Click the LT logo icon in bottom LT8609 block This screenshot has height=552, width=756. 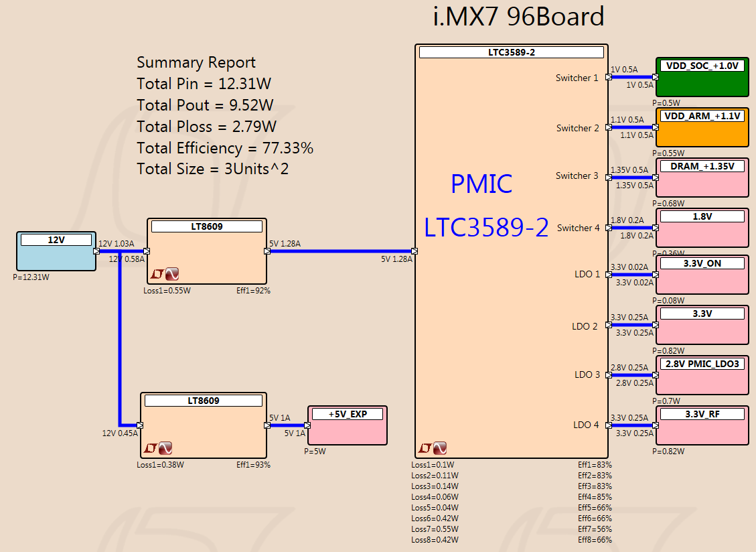point(150,448)
